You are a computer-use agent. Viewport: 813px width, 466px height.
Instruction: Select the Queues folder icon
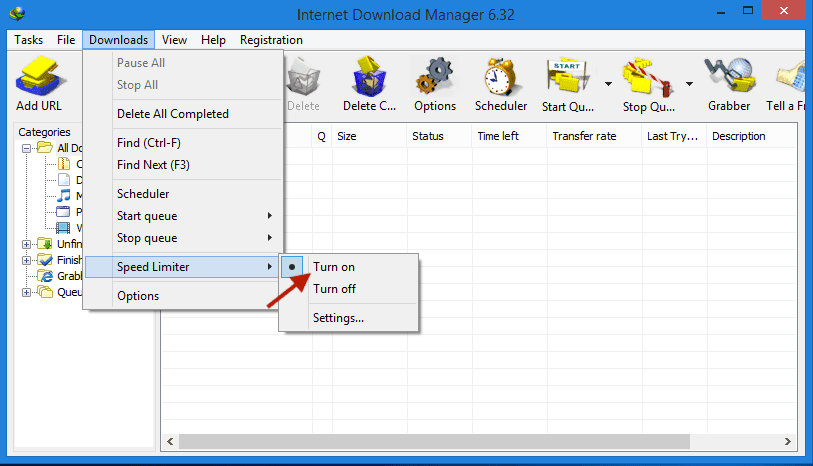click(45, 292)
